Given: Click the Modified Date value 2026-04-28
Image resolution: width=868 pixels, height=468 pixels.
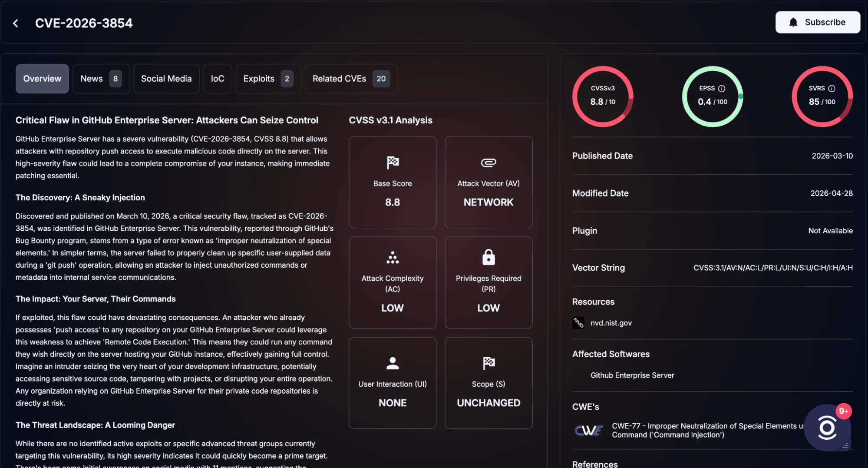Looking at the screenshot, I should pyautogui.click(x=832, y=193).
